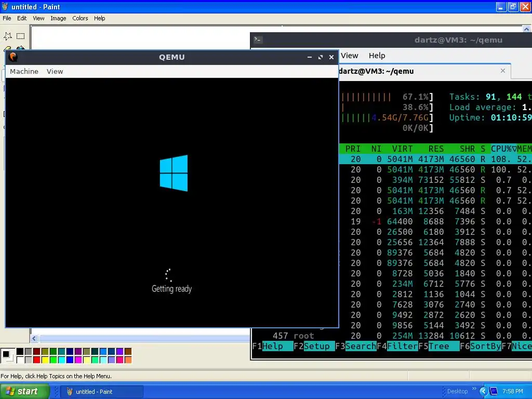Click the terminal icon in the dartz@VM3 title bar
The height and width of the screenshot is (399, 532).
coord(258,39)
